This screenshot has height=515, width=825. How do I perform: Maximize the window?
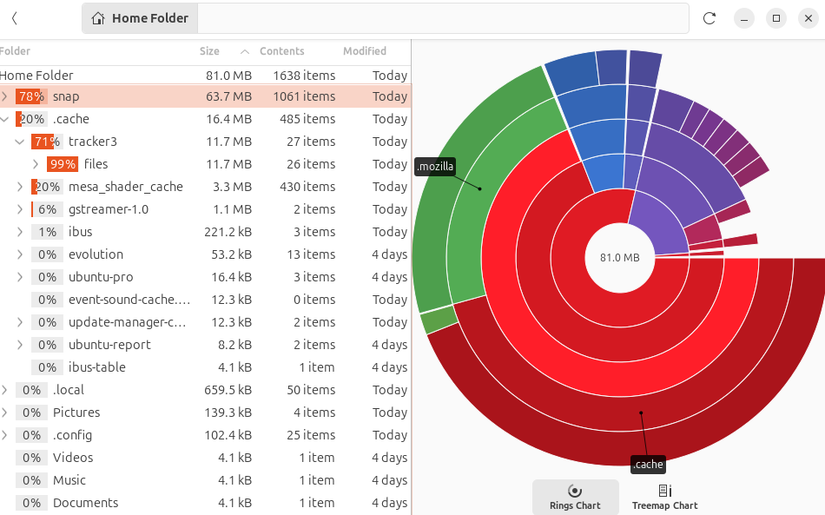[x=776, y=18]
